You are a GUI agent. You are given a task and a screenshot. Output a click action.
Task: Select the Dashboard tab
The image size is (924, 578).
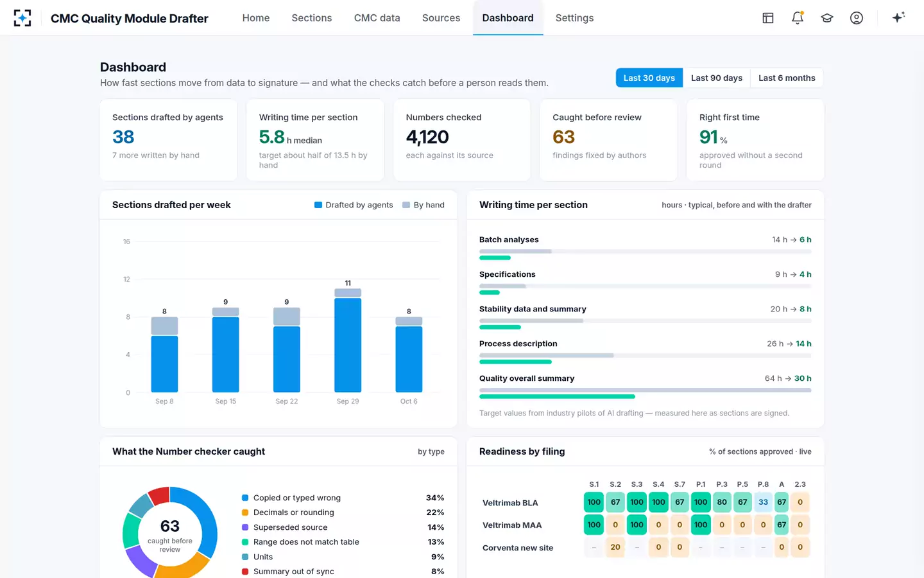tap(508, 18)
